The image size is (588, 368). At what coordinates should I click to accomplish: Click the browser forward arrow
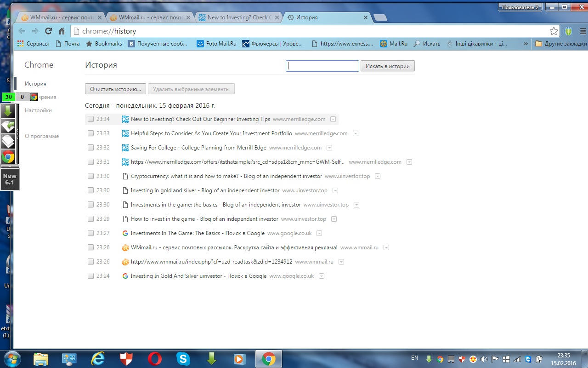pyautogui.click(x=35, y=31)
